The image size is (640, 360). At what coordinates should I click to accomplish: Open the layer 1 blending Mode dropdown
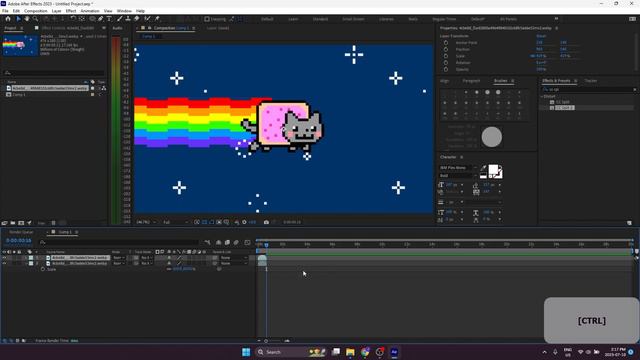click(x=119, y=258)
